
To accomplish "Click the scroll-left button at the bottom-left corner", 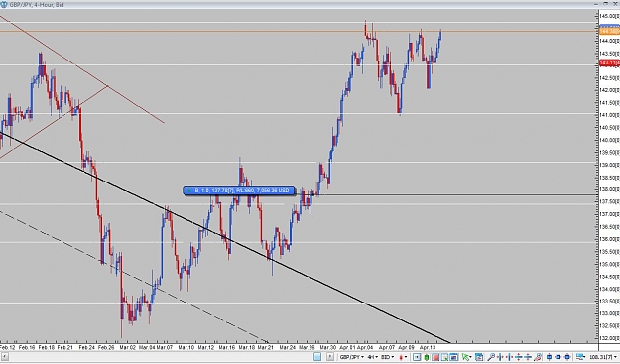I will (x=4, y=357).
